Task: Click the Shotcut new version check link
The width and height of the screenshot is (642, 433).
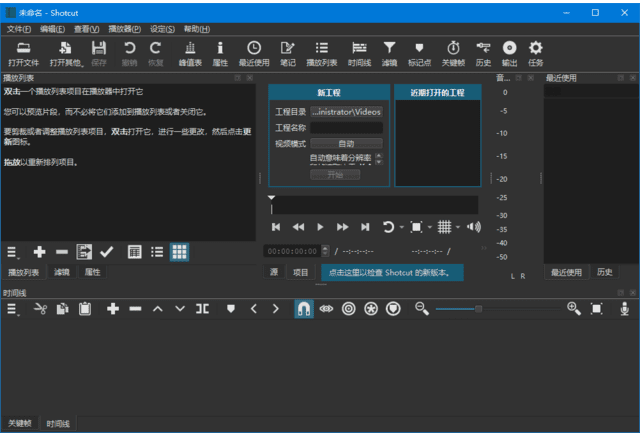Action: (392, 273)
